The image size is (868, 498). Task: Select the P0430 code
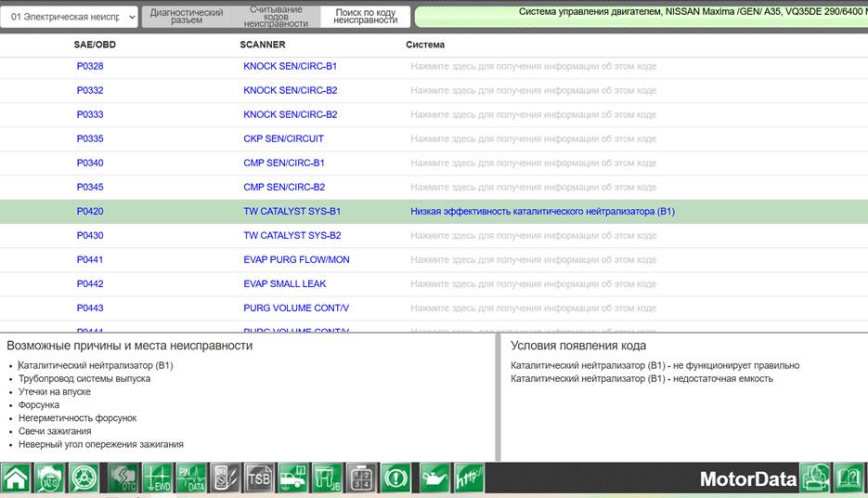[x=90, y=235]
